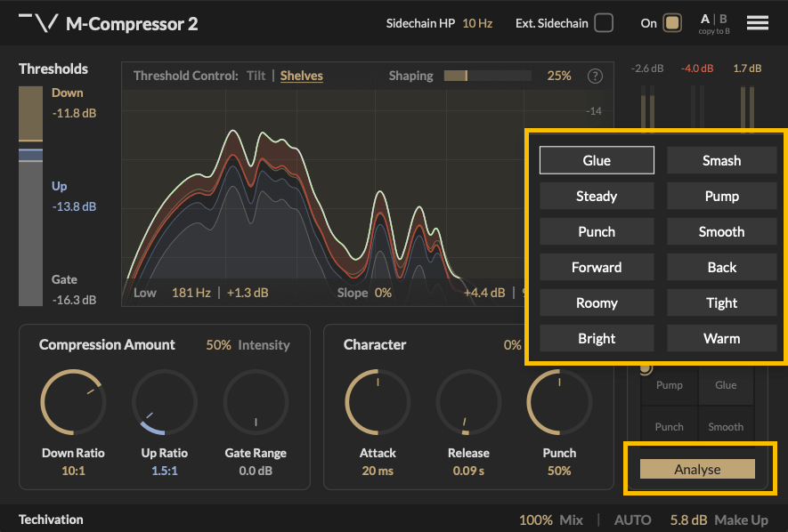This screenshot has width=788, height=532.
Task: Click the Low 181 Hz frequency value
Action: coord(191,293)
